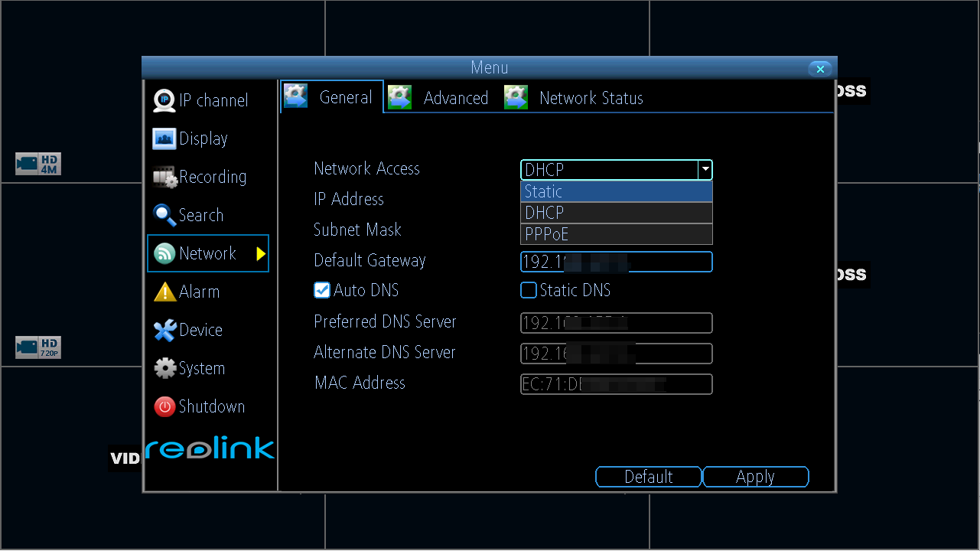Open the Alarm menu label
This screenshot has height=551, width=980.
tap(199, 292)
